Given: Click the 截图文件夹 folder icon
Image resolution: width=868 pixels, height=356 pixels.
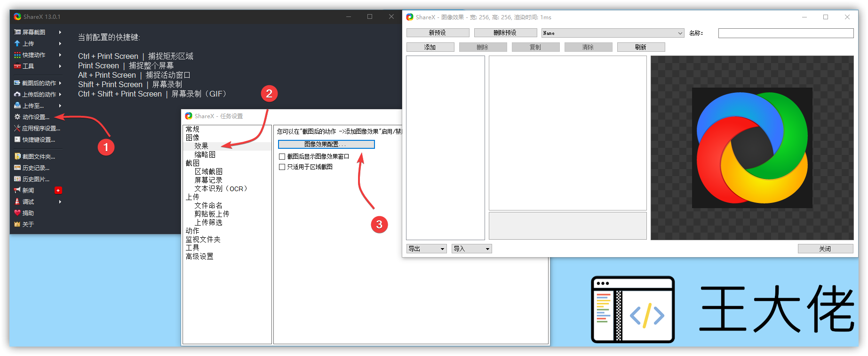Looking at the screenshot, I should tap(17, 156).
